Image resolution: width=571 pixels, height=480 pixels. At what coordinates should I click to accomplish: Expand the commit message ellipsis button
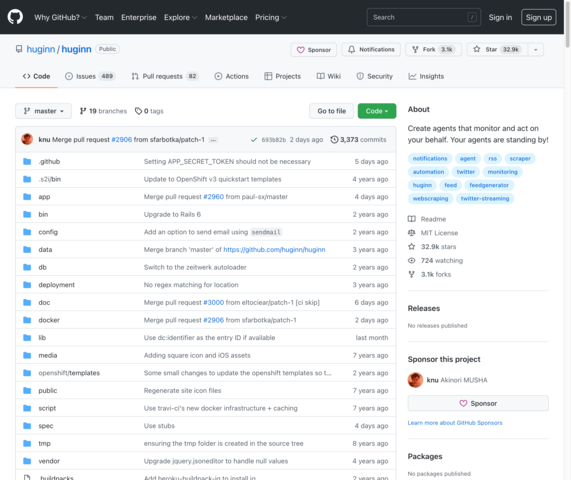213,140
